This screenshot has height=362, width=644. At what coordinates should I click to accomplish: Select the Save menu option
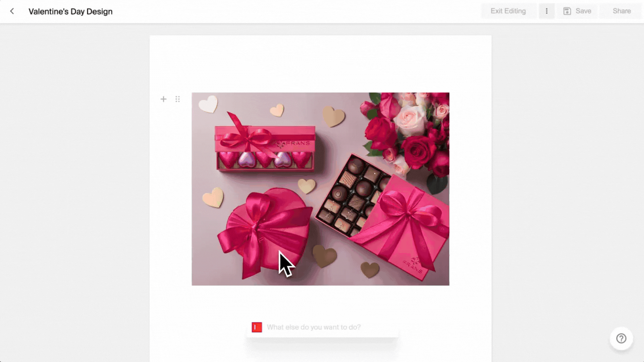click(x=578, y=11)
